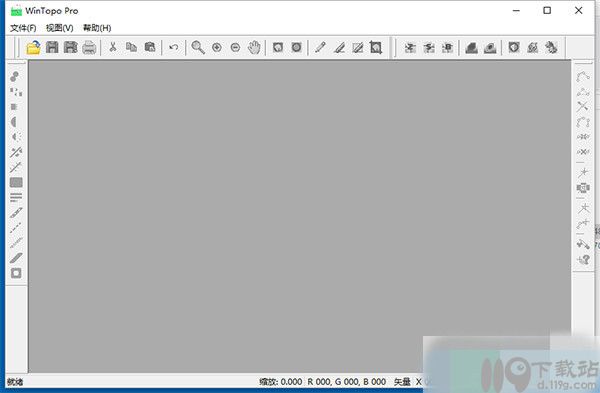Click the crossed-lines X icon in right toolbar
Viewport: 600px width, 393px height.
pos(583,106)
